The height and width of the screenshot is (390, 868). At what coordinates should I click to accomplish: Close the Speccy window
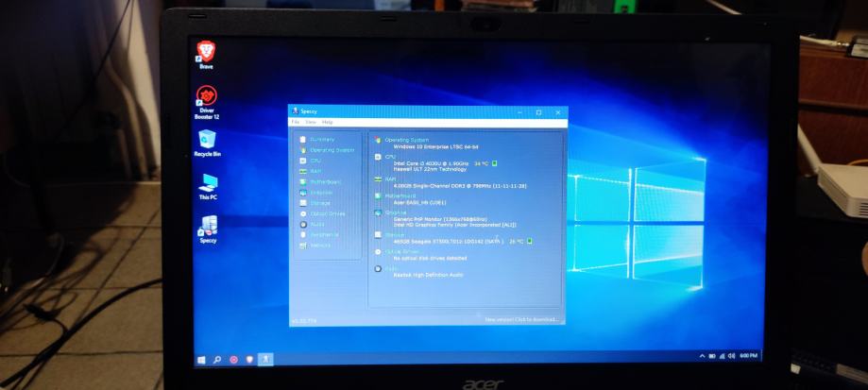tap(557, 112)
